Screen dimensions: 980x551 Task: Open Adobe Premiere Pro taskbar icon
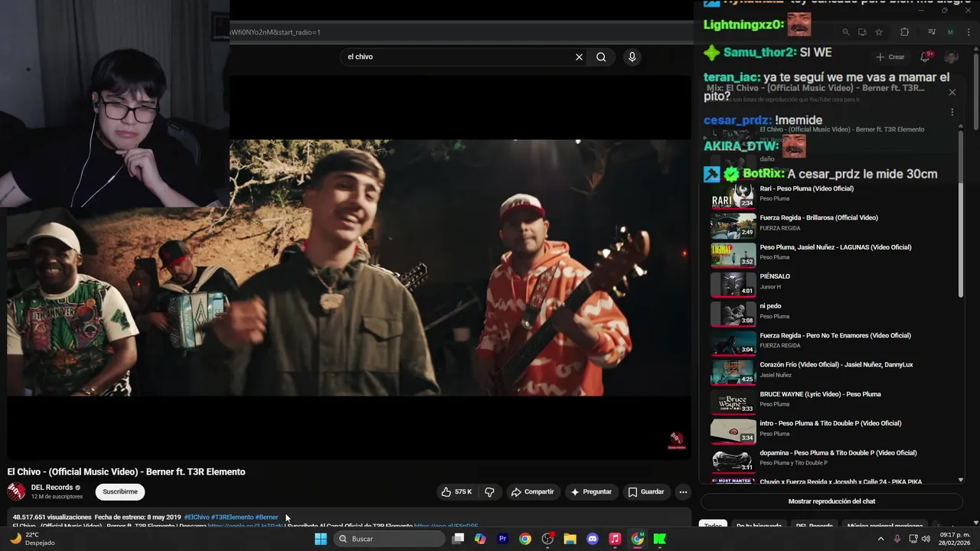pyautogui.click(x=503, y=539)
